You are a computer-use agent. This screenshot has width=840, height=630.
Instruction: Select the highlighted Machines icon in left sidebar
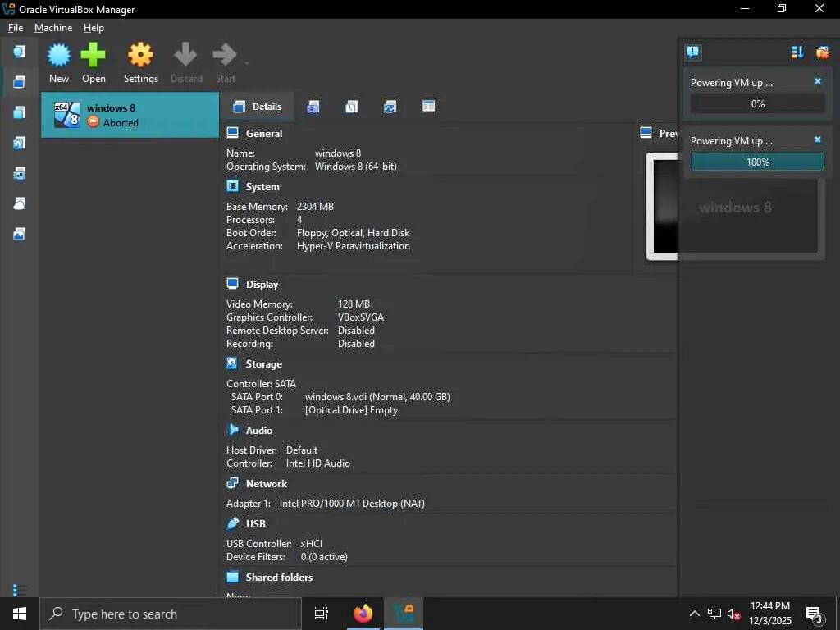(x=20, y=82)
